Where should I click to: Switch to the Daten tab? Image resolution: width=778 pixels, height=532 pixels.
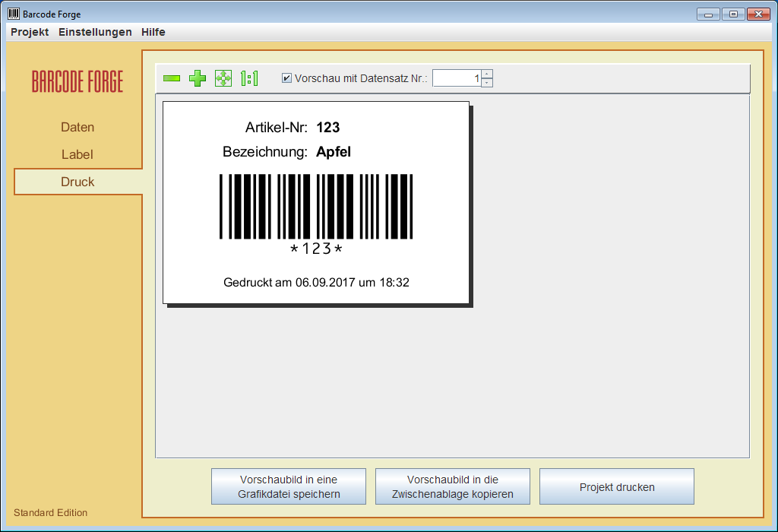pyautogui.click(x=77, y=127)
